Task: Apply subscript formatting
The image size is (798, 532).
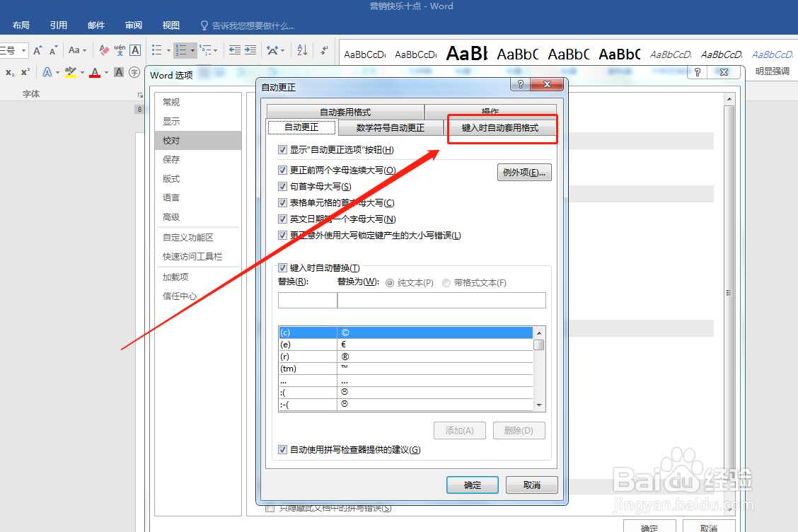Action: point(10,72)
